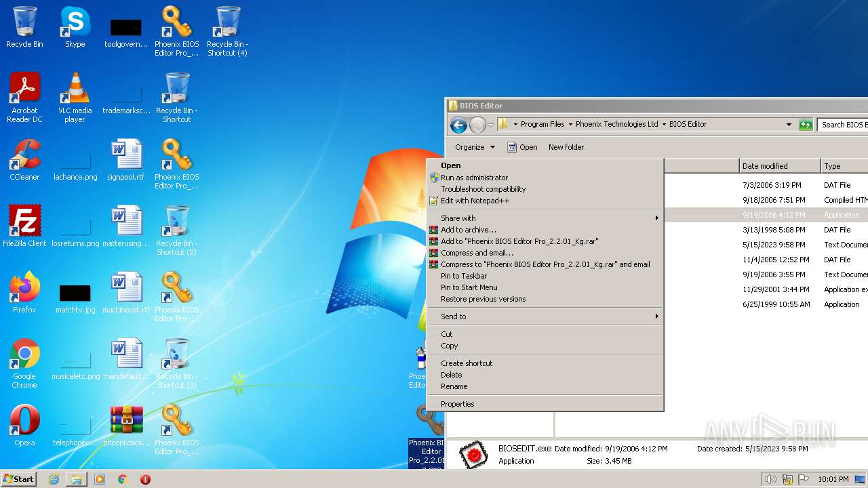Open the Recycle Bin desktop icon

click(24, 27)
